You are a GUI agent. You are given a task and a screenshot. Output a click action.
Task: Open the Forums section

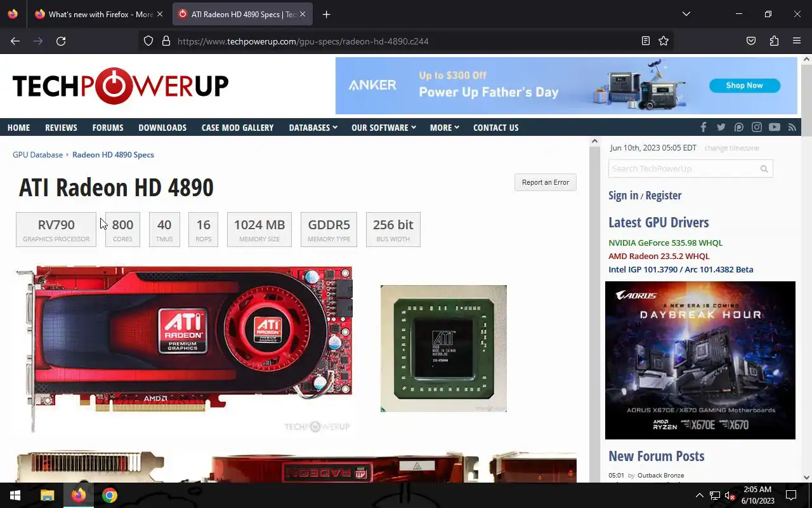coord(108,128)
